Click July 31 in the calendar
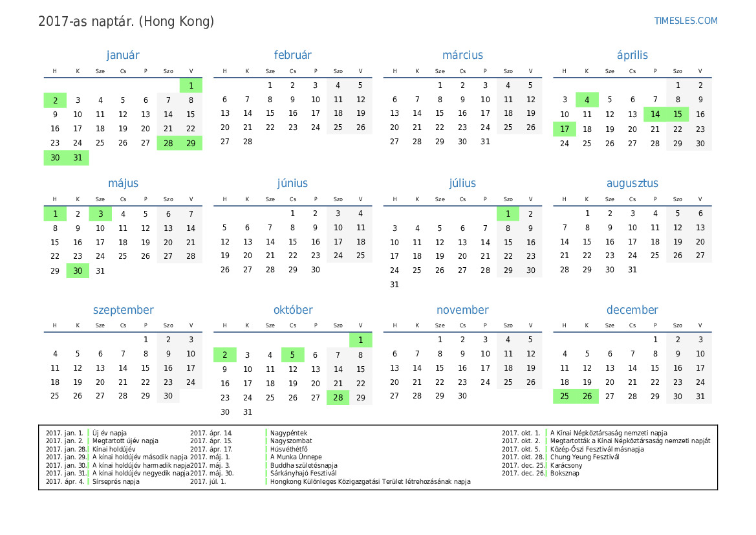 (x=394, y=285)
